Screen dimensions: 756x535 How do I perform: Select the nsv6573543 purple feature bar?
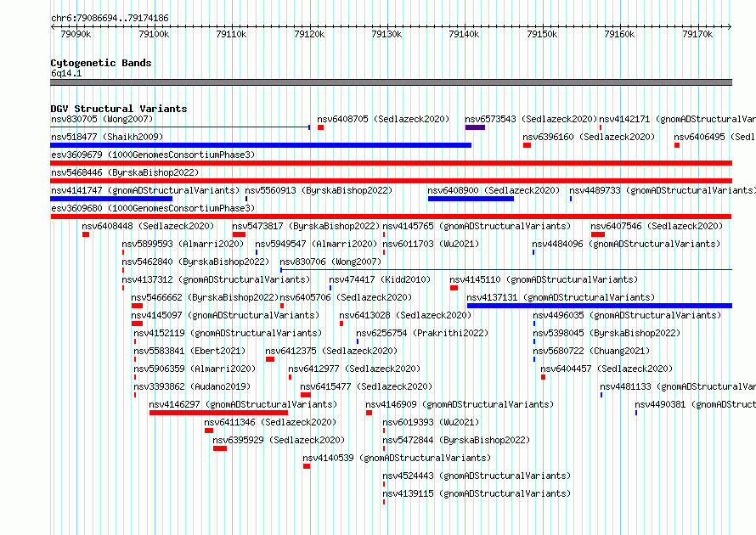pos(475,127)
